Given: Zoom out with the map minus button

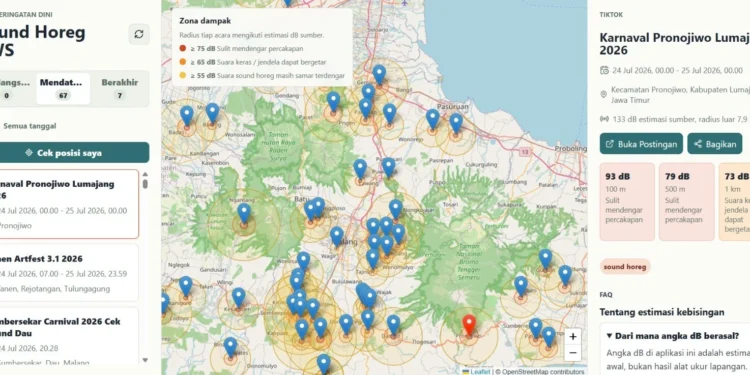Looking at the screenshot, I should pyautogui.click(x=573, y=353).
